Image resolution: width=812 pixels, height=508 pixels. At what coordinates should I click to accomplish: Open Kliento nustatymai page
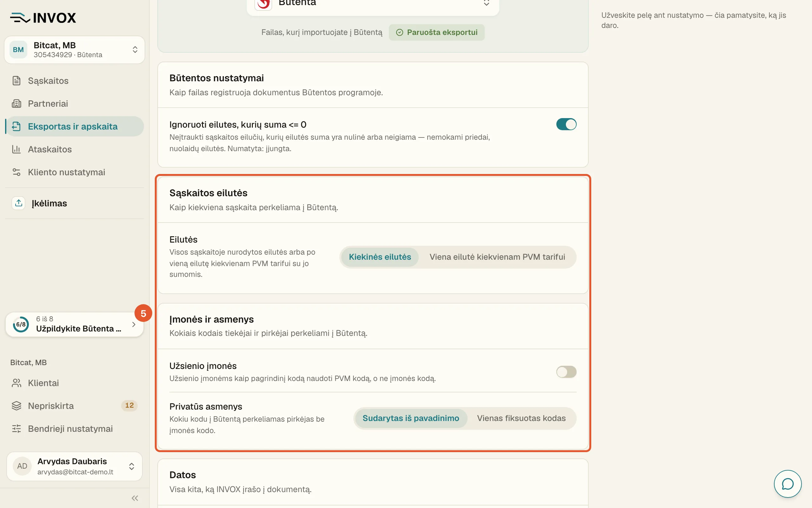tap(75, 172)
